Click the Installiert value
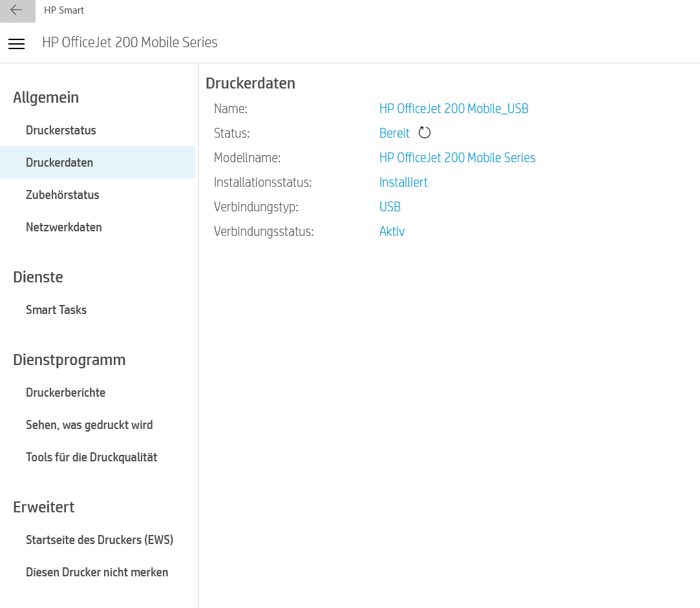Screen dimensions: 700x608 tap(403, 182)
